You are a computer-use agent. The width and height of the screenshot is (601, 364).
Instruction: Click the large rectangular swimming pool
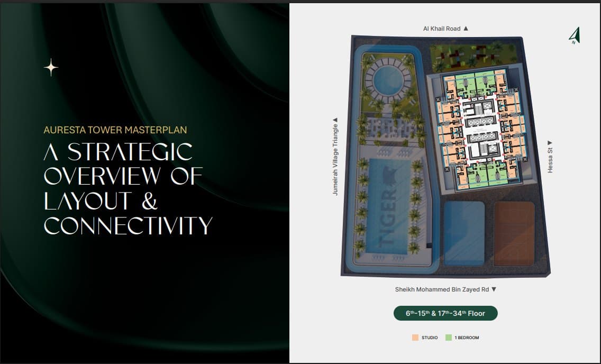(x=387, y=206)
